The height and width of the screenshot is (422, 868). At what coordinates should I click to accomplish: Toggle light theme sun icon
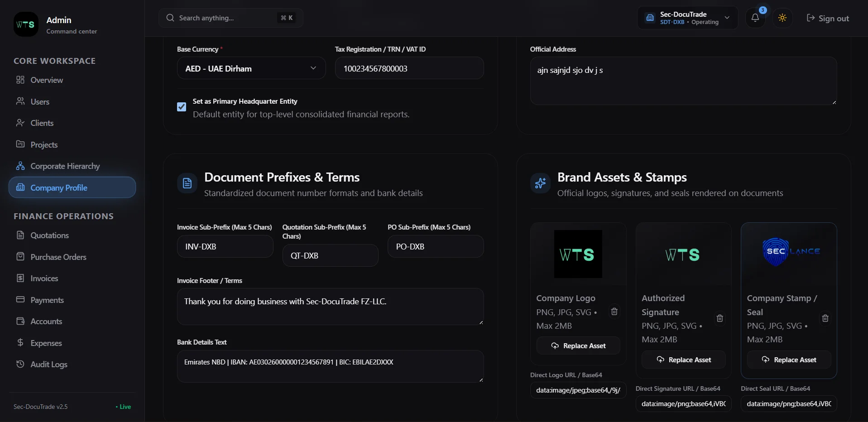pos(782,18)
